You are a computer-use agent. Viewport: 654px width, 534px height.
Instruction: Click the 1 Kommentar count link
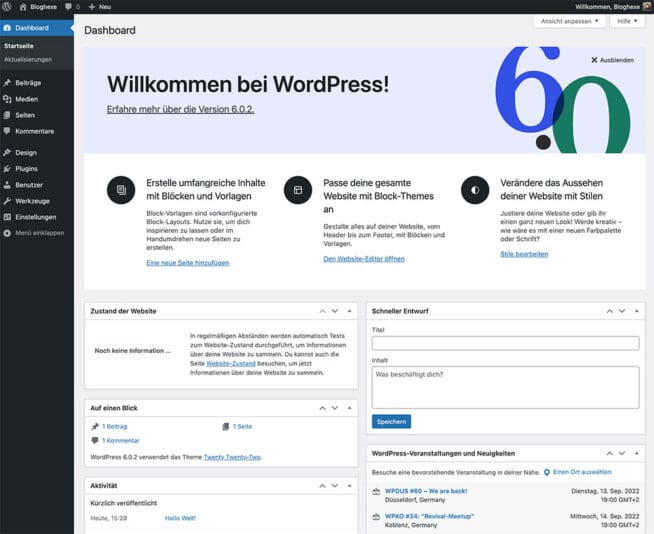pos(121,441)
